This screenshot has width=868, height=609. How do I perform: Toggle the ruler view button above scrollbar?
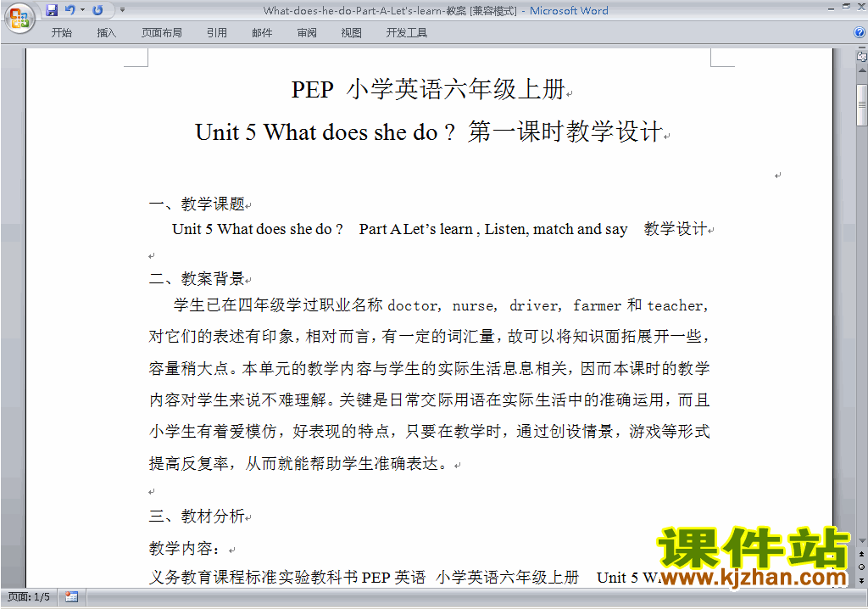click(861, 56)
